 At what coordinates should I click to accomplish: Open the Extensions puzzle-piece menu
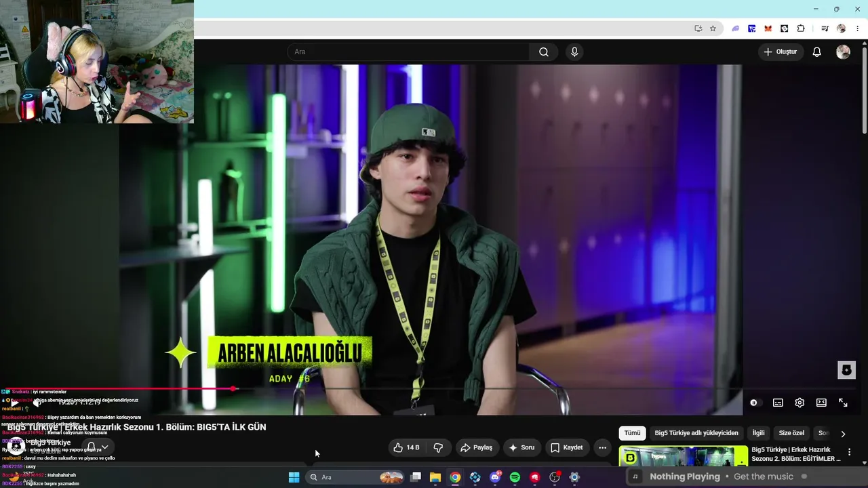[801, 28]
